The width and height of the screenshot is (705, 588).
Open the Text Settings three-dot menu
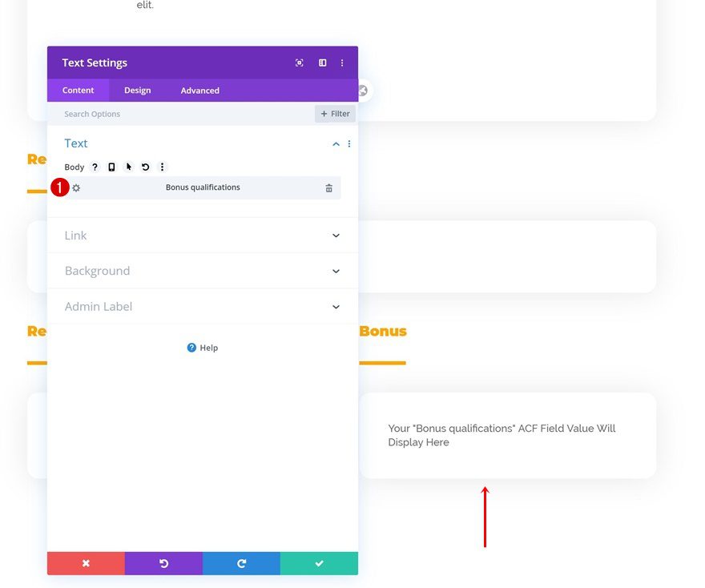coord(342,62)
